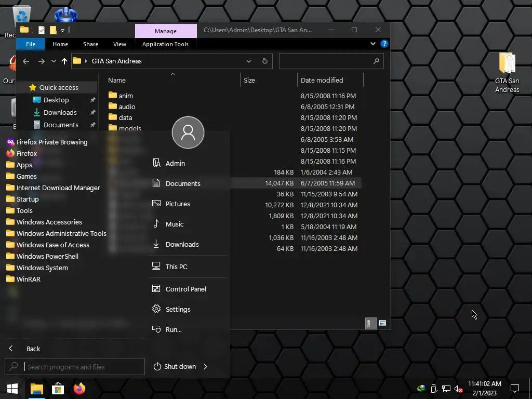Click the Windows Start button
The height and width of the screenshot is (399, 532).
pos(12,389)
